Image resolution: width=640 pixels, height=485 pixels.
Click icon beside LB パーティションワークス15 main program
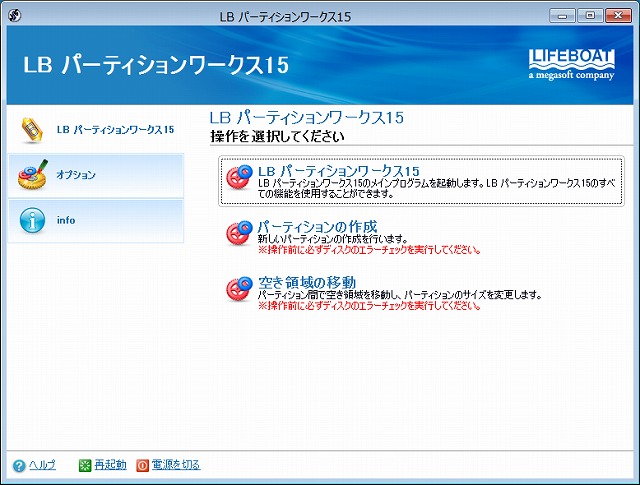[x=239, y=177]
